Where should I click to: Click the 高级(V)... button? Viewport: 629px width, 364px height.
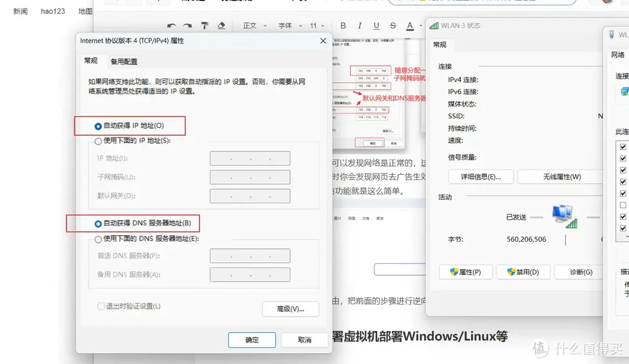[291, 309]
